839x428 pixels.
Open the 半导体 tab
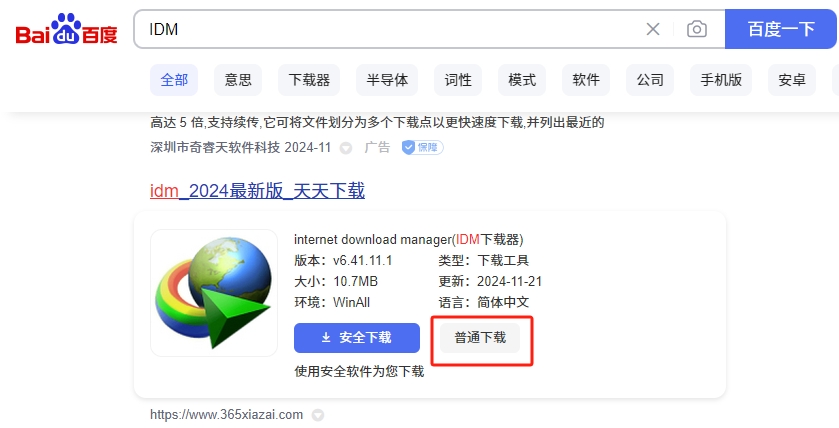tap(386, 80)
